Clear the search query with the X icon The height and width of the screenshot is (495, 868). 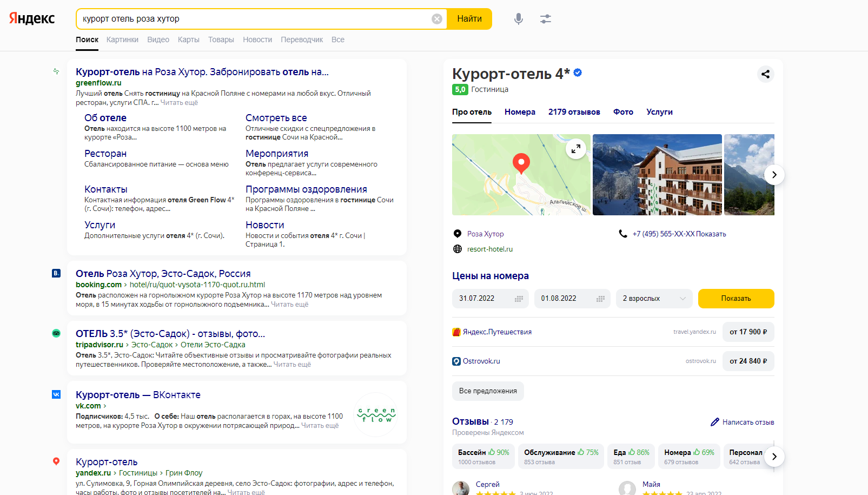point(437,19)
